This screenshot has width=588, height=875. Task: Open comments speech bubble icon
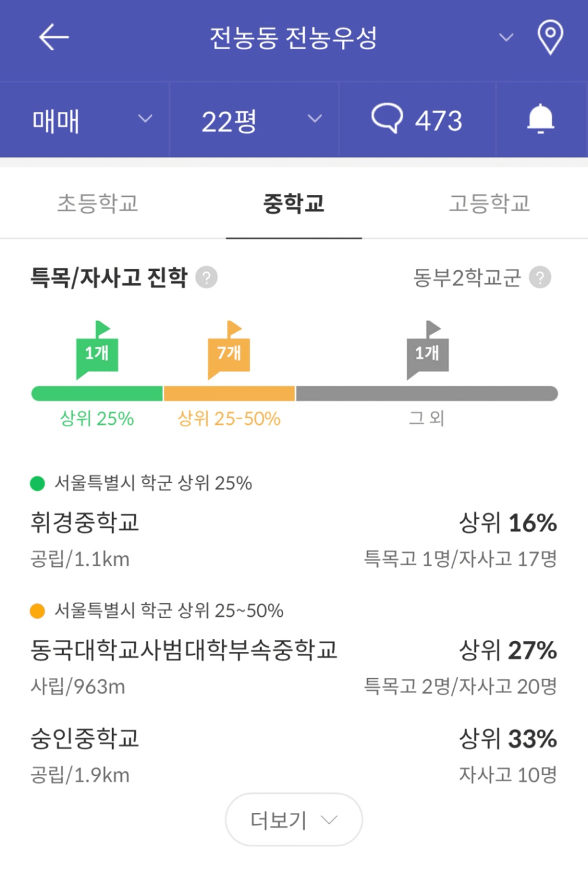pos(387,118)
